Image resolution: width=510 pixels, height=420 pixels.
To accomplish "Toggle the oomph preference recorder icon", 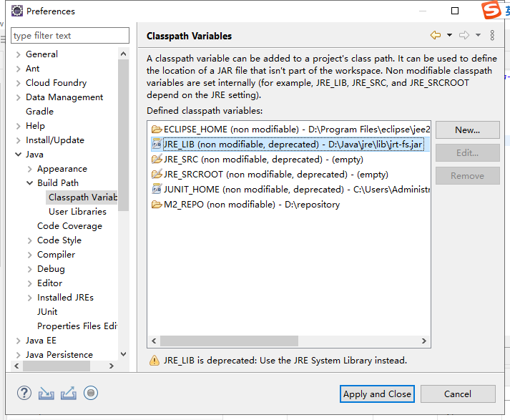I will (x=90, y=393).
